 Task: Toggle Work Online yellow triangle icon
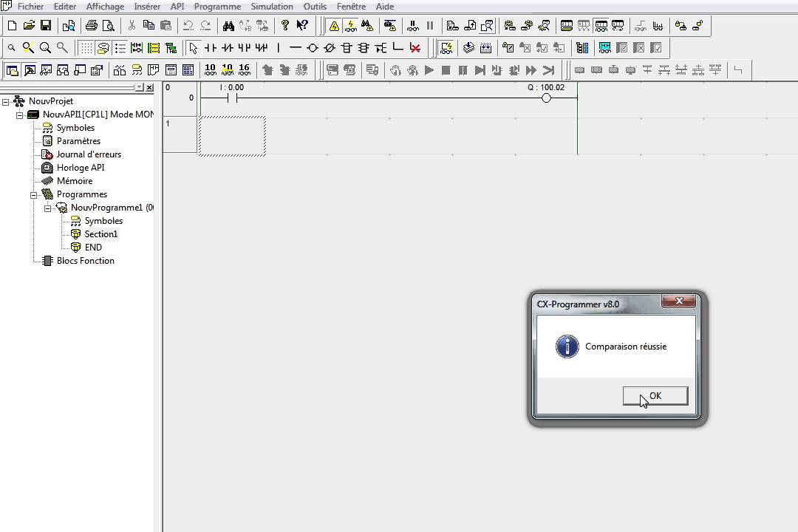334,25
